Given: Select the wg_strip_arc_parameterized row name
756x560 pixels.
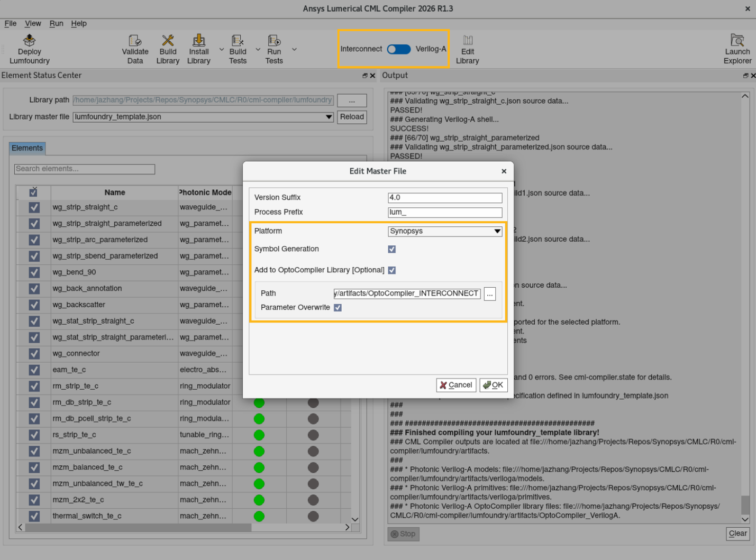Looking at the screenshot, I should 100,240.
